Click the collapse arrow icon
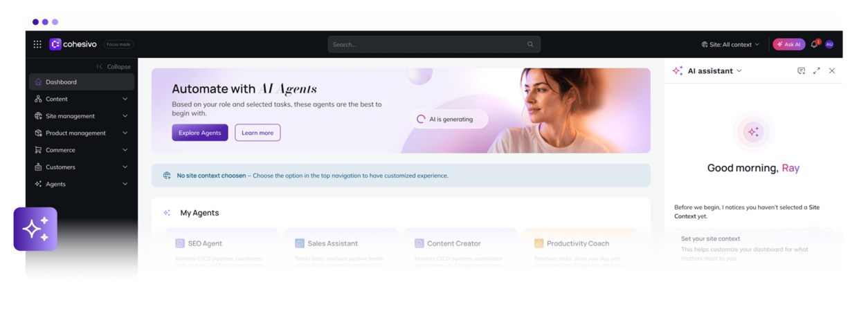Viewport: 868px width, 311px height. [99, 66]
